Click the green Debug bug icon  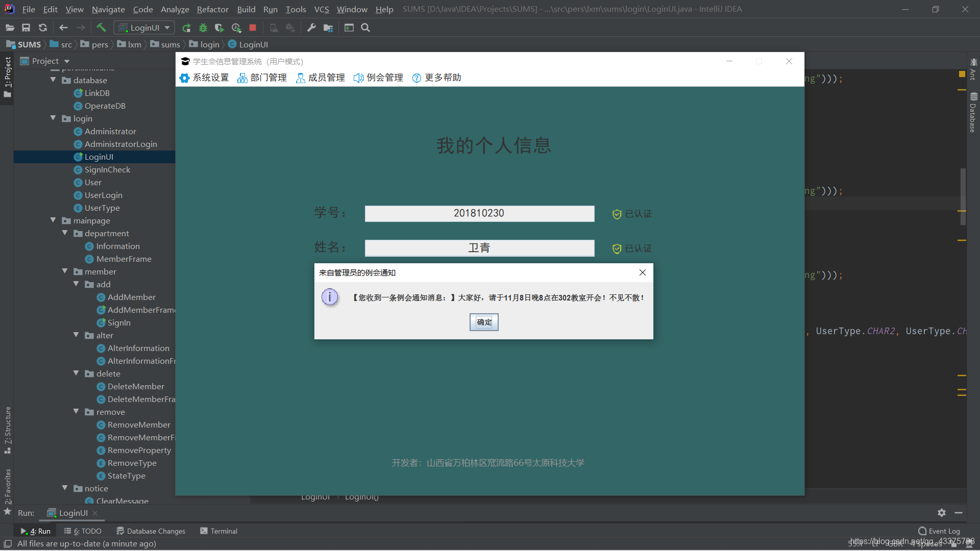(203, 28)
